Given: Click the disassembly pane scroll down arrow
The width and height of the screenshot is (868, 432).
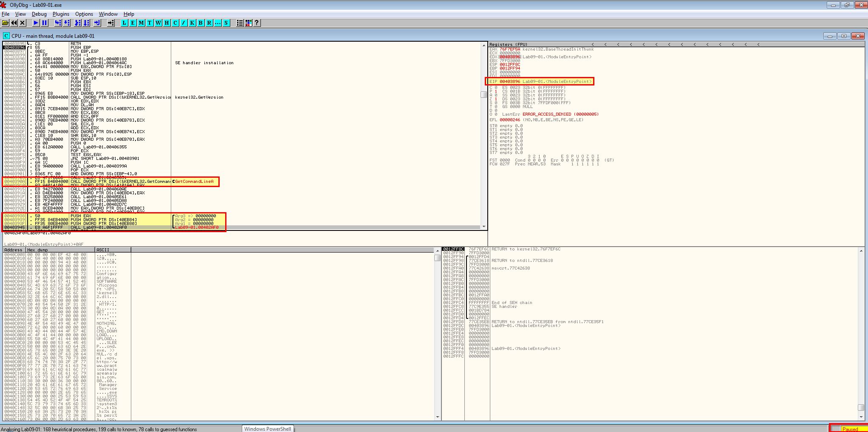Looking at the screenshot, I should [483, 227].
